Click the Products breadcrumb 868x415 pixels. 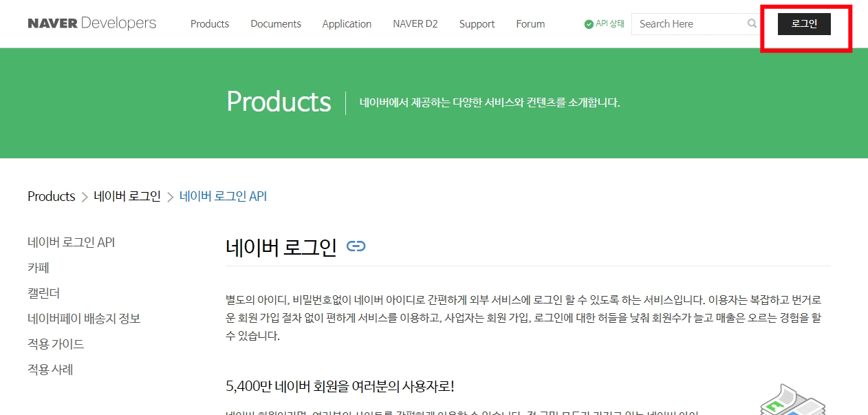pyautogui.click(x=51, y=196)
